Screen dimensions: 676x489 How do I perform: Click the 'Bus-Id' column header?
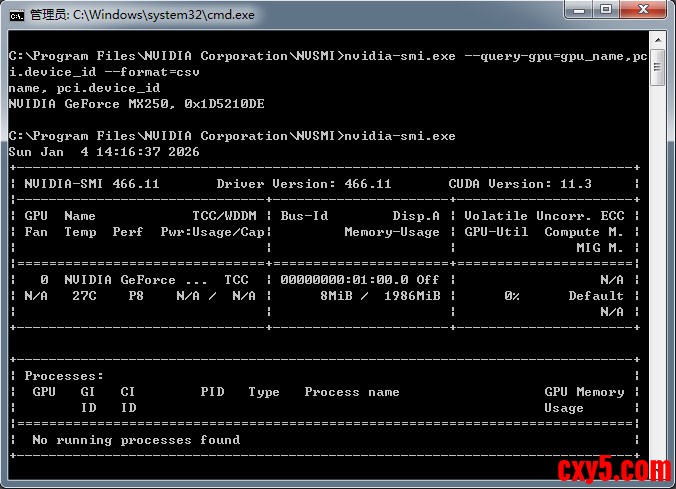(304, 216)
